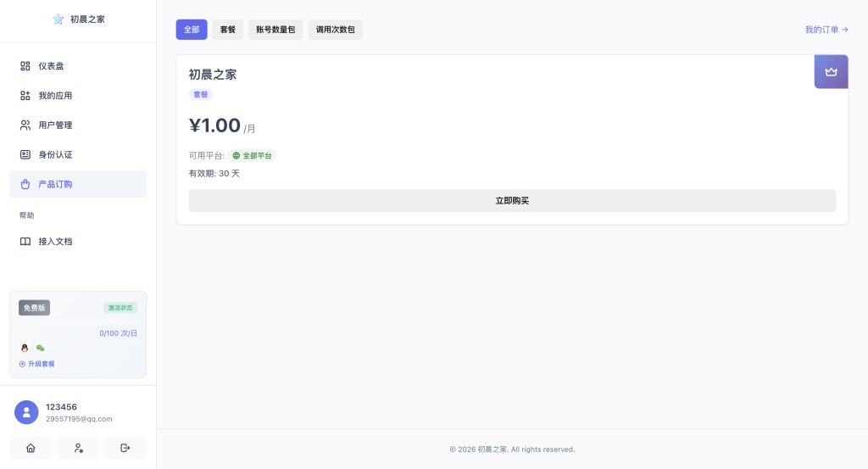
Task: Click 有效期: 30 天 text
Action: (214, 173)
